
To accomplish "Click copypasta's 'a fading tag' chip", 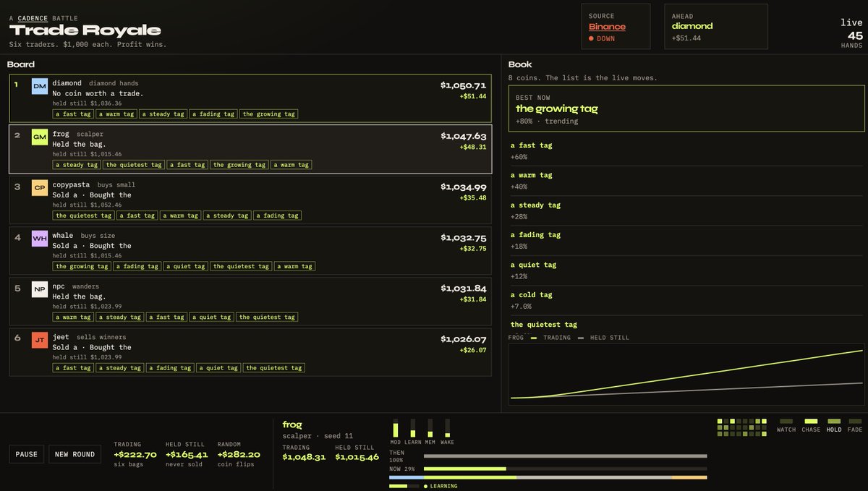I will (278, 215).
